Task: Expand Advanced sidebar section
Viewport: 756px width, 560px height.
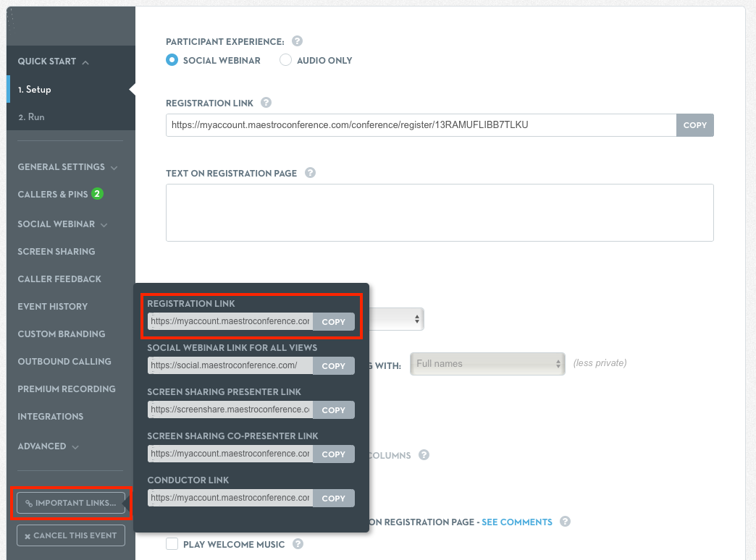Action: tap(75, 447)
